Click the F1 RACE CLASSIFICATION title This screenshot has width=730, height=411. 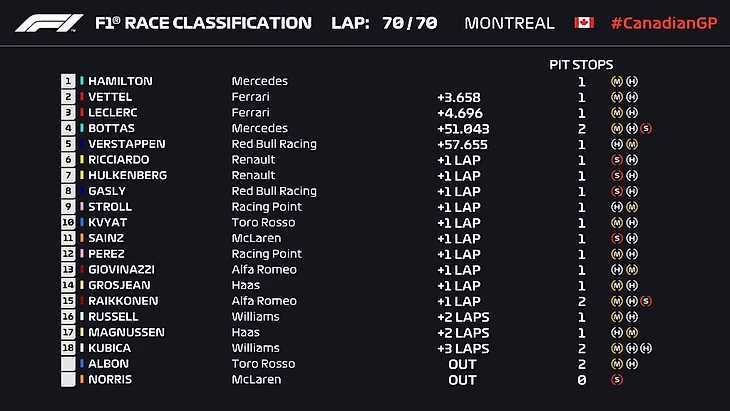pos(202,22)
